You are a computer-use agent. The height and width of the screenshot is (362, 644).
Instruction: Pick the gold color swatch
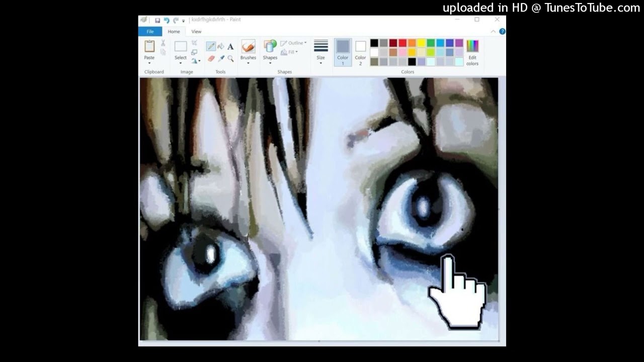pos(412,52)
